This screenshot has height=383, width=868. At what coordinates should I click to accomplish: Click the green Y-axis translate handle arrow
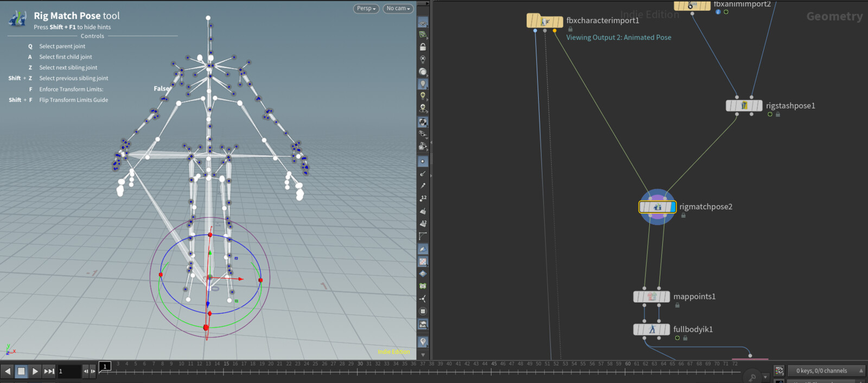(210, 253)
